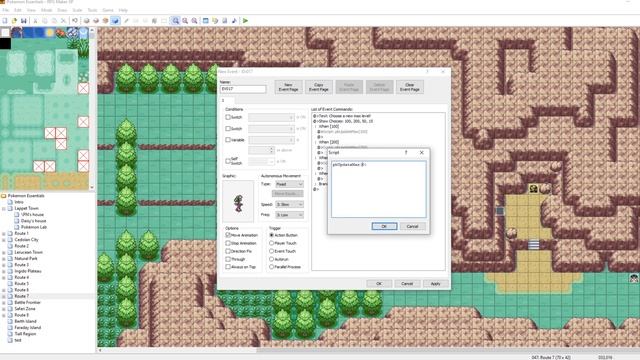640x360 pixels.
Task: Click the New Project toolbar icon
Action: [5, 20]
